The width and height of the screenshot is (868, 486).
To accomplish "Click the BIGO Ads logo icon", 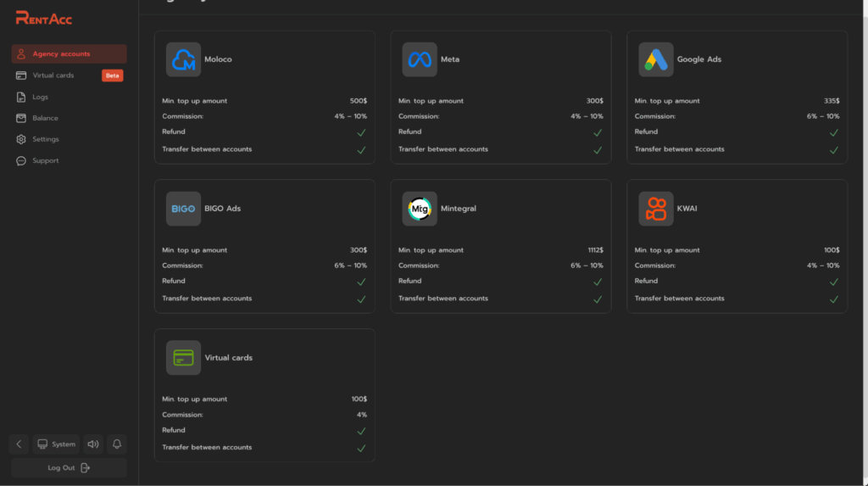I will (183, 209).
